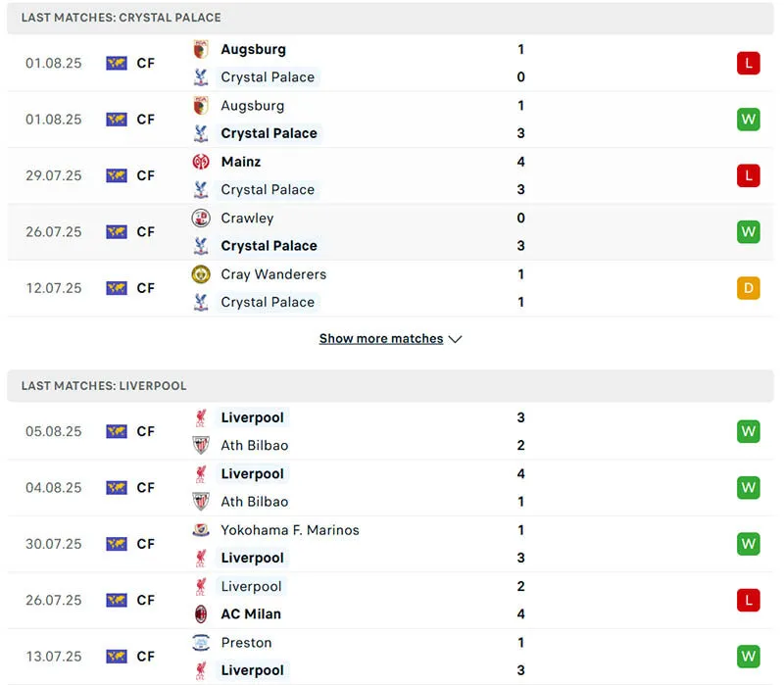Click the Ath Bilbao crest in 05.08.25 match
Image resolution: width=784 pixels, height=685 pixels.
pos(201,445)
